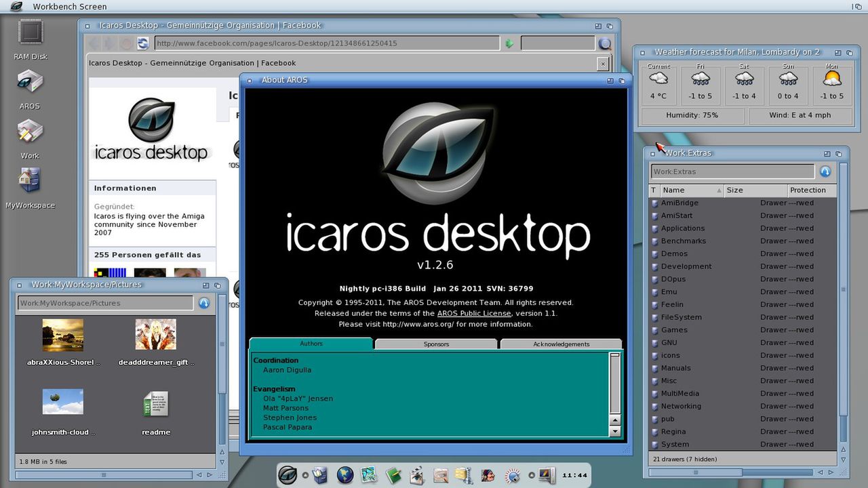Click left round expander in dock
868x488 pixels.
(305, 475)
